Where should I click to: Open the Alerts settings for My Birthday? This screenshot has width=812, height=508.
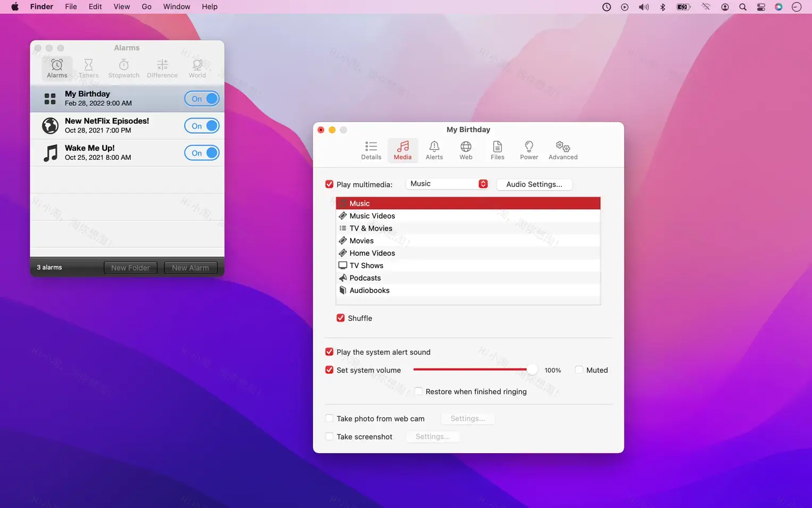(434, 150)
